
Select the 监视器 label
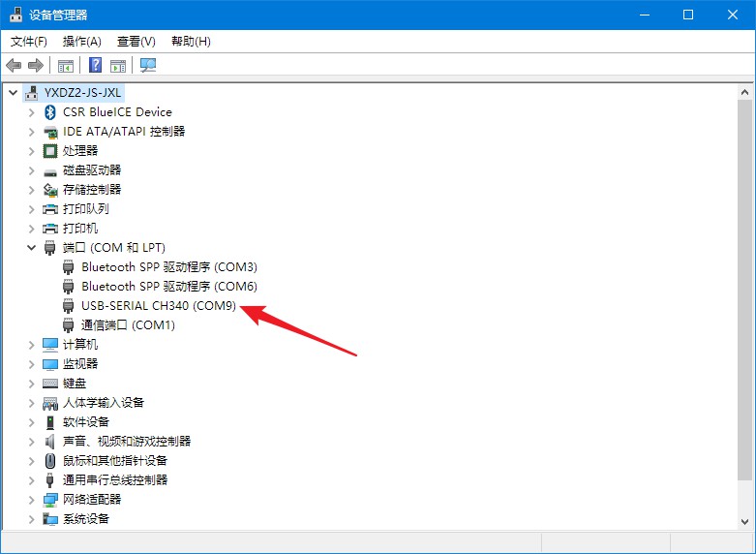pyautogui.click(x=80, y=364)
